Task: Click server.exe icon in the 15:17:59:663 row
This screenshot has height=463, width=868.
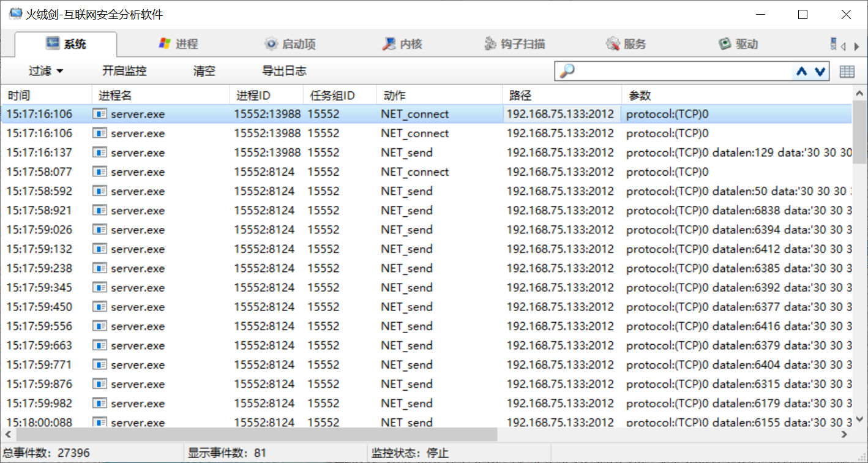Action: click(x=100, y=345)
